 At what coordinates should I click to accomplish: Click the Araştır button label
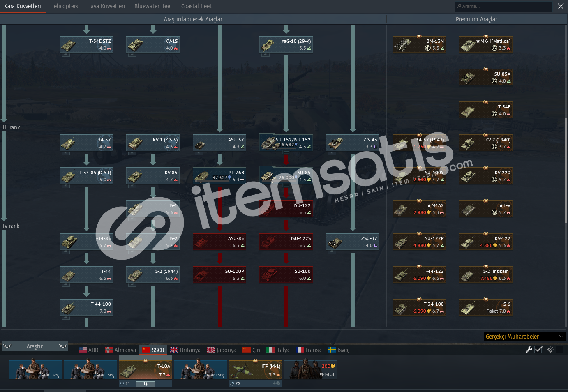coord(35,346)
